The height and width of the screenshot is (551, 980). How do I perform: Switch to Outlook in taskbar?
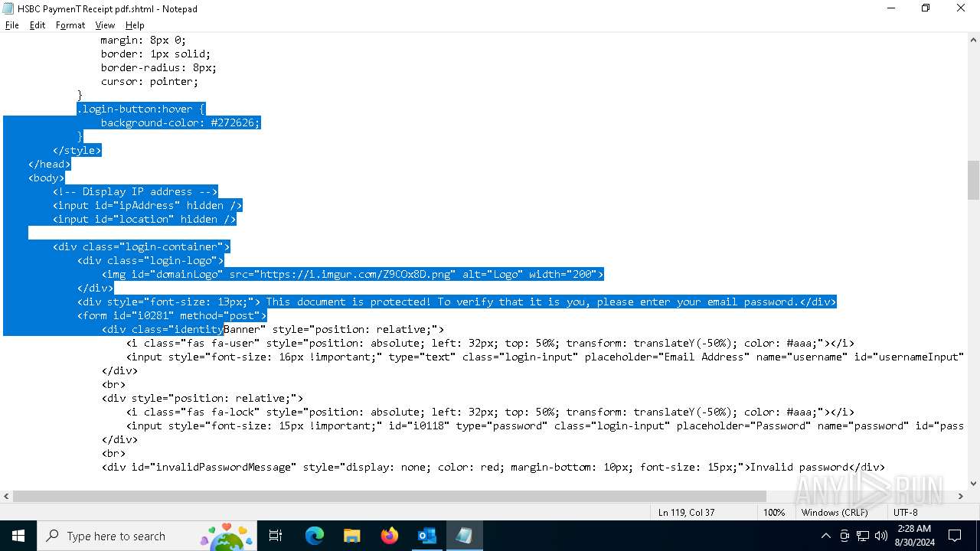(x=426, y=536)
